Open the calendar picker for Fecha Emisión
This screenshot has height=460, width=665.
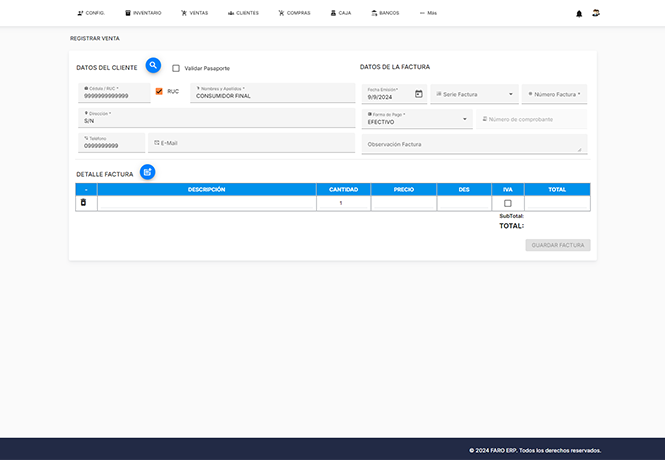[419, 94]
